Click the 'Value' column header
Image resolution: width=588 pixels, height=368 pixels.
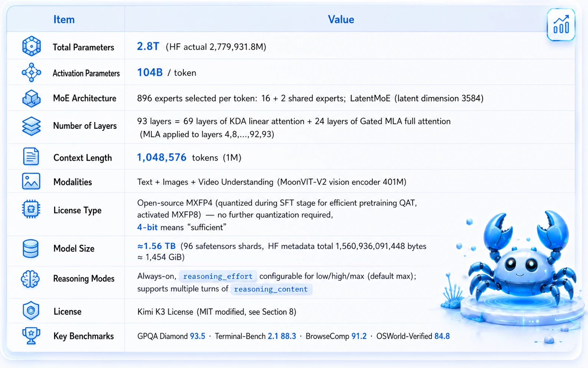tap(341, 19)
